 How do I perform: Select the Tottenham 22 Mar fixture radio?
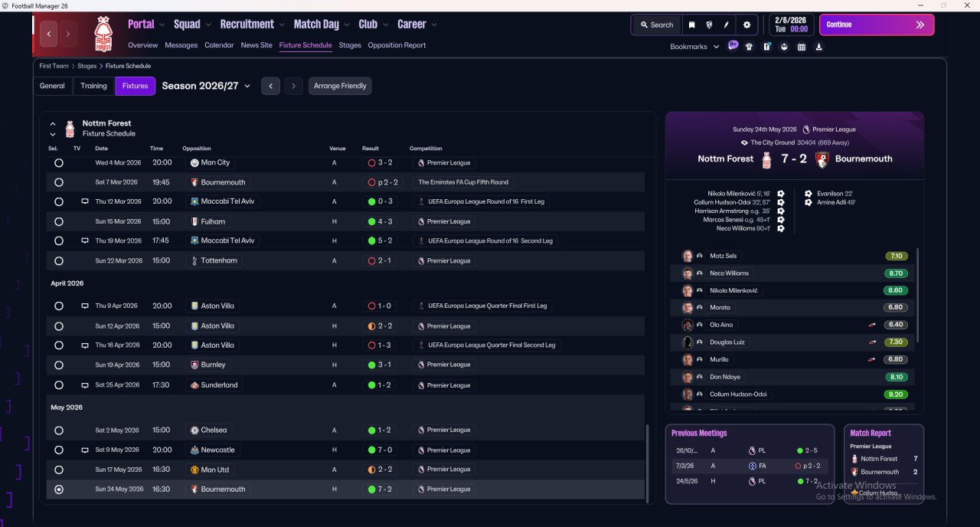click(x=59, y=261)
